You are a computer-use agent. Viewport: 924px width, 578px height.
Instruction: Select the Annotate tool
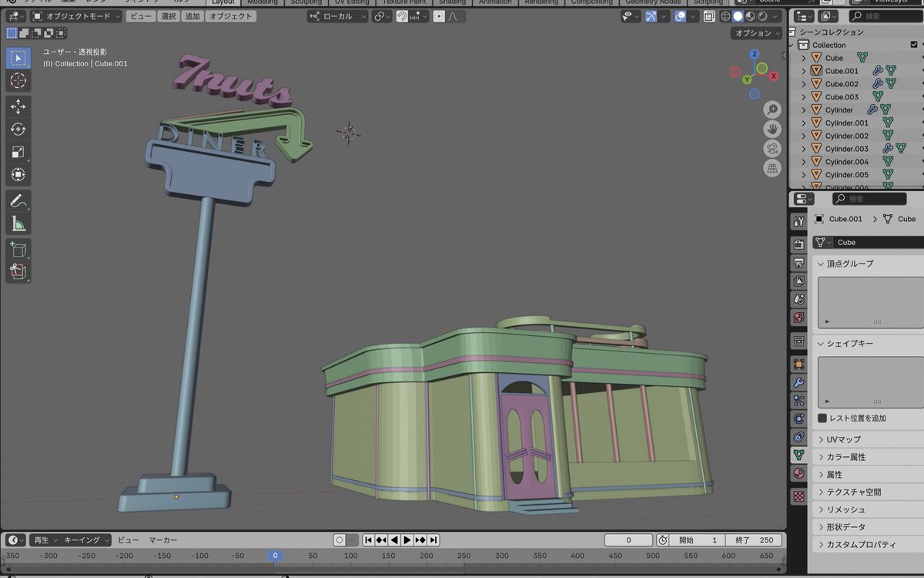[x=18, y=200]
